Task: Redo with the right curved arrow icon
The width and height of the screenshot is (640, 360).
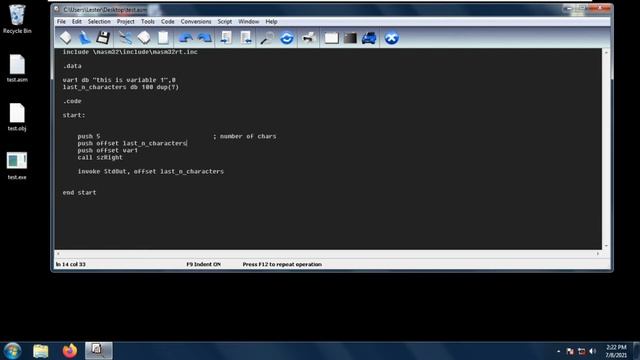Action: coord(204,38)
